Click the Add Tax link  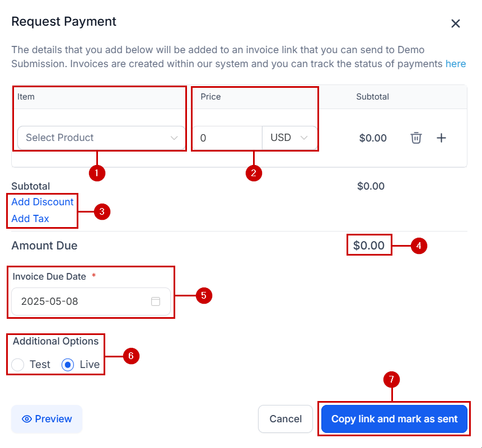point(30,219)
